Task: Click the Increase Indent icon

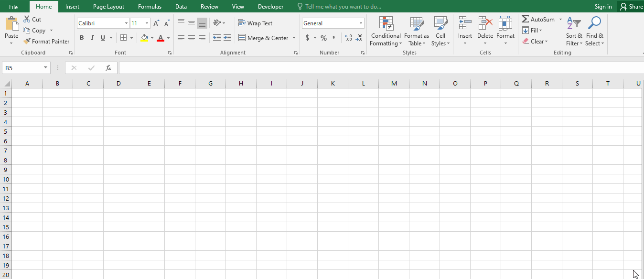Action: (227, 38)
